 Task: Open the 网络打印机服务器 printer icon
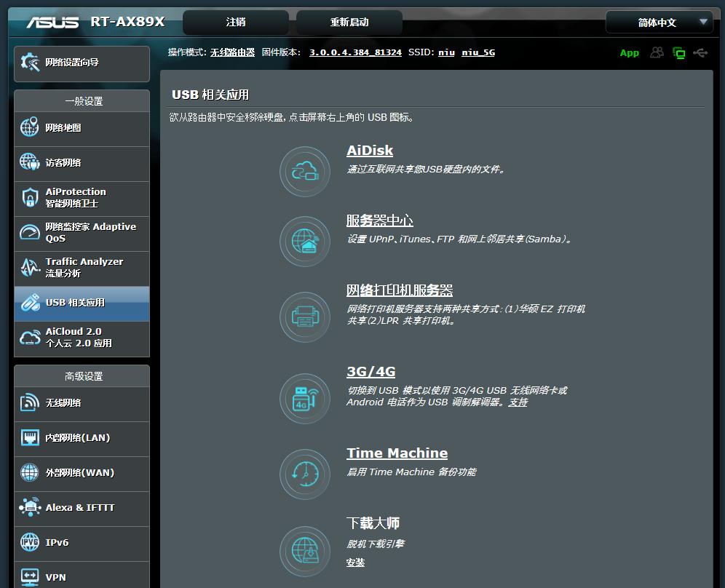(x=304, y=317)
